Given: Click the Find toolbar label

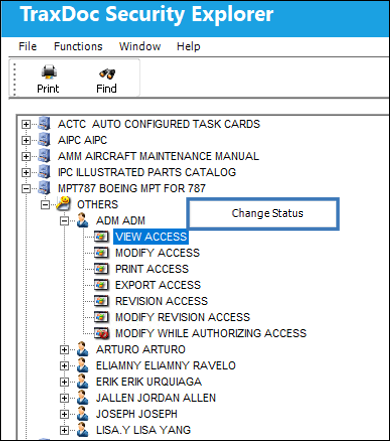Looking at the screenshot, I should pos(106,89).
